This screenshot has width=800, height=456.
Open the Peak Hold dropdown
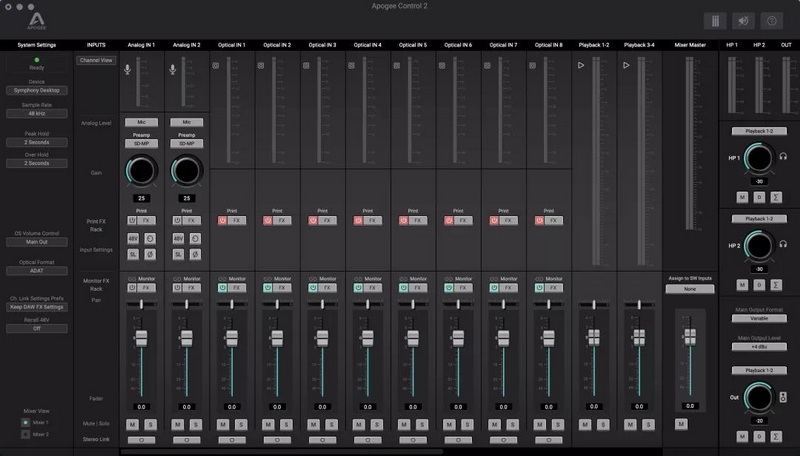(37, 142)
